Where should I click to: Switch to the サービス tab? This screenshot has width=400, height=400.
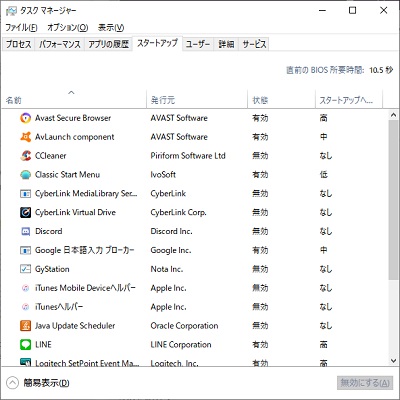[254, 44]
